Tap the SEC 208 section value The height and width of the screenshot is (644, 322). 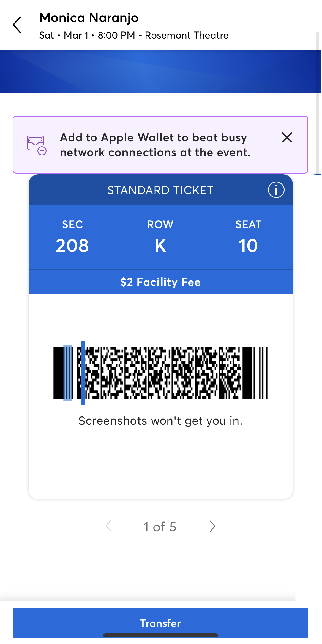click(72, 245)
